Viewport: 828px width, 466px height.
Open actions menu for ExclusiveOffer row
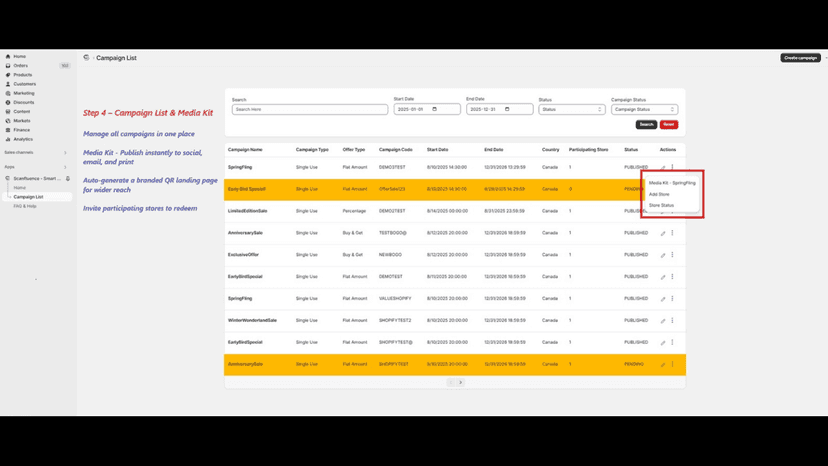coord(672,255)
